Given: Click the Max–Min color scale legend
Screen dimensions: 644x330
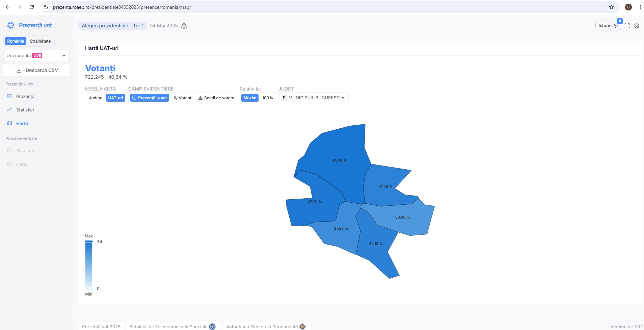Looking at the screenshot, I should click(x=89, y=265).
